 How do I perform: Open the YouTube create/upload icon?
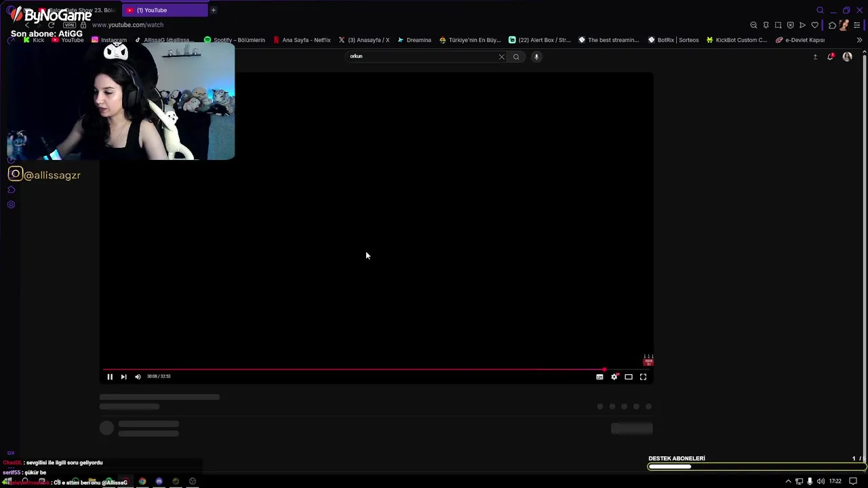point(815,57)
